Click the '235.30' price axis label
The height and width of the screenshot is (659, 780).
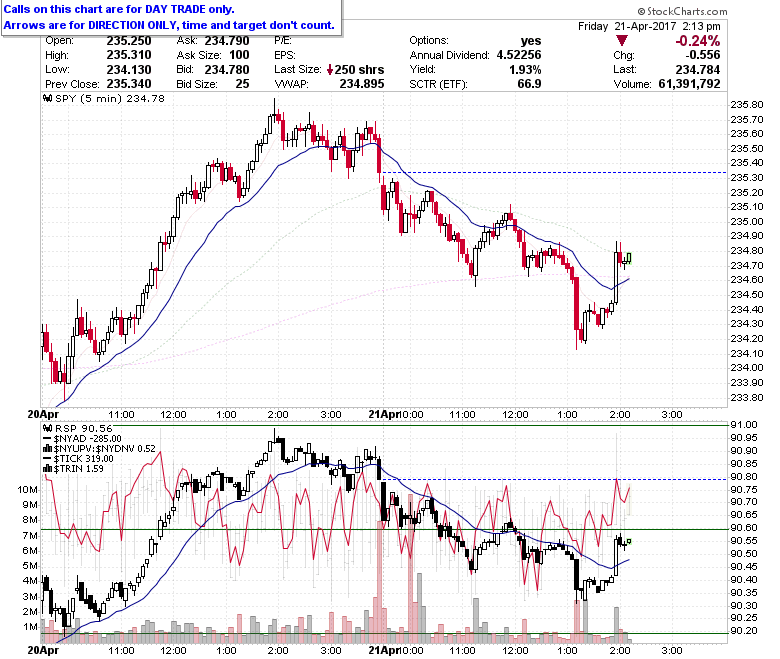(x=747, y=178)
